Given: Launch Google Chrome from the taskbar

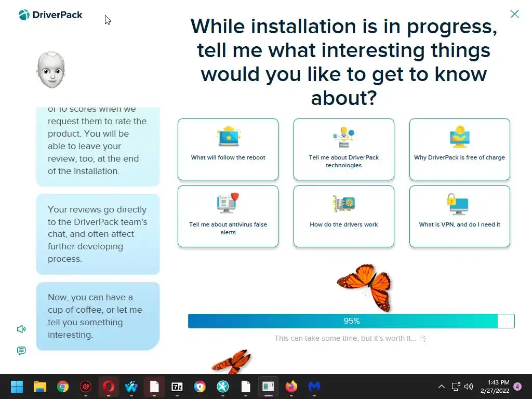Looking at the screenshot, I should (63, 387).
